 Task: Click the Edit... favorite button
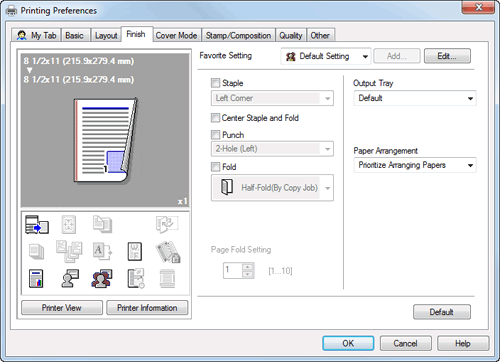(447, 56)
